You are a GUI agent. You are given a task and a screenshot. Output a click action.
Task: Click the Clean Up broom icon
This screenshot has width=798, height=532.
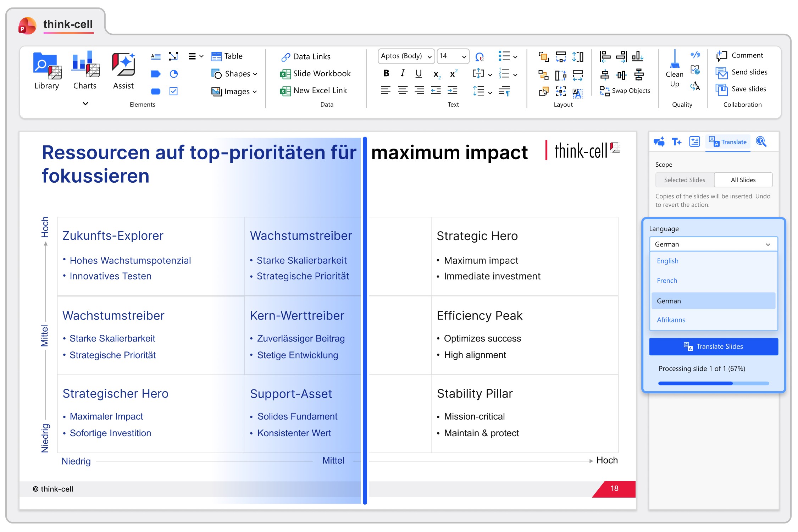674,60
